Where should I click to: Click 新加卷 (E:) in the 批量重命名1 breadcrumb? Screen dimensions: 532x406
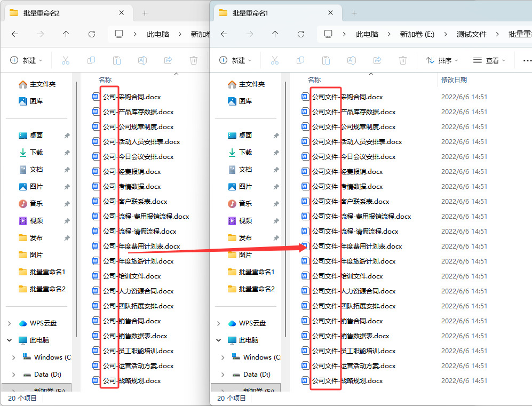[x=417, y=34]
